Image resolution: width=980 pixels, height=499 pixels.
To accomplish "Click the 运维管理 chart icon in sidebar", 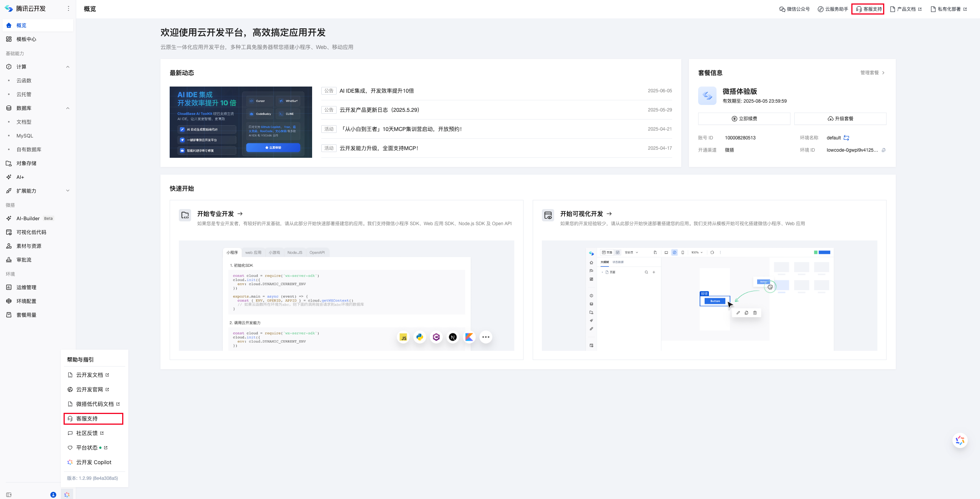I will 9,287.
